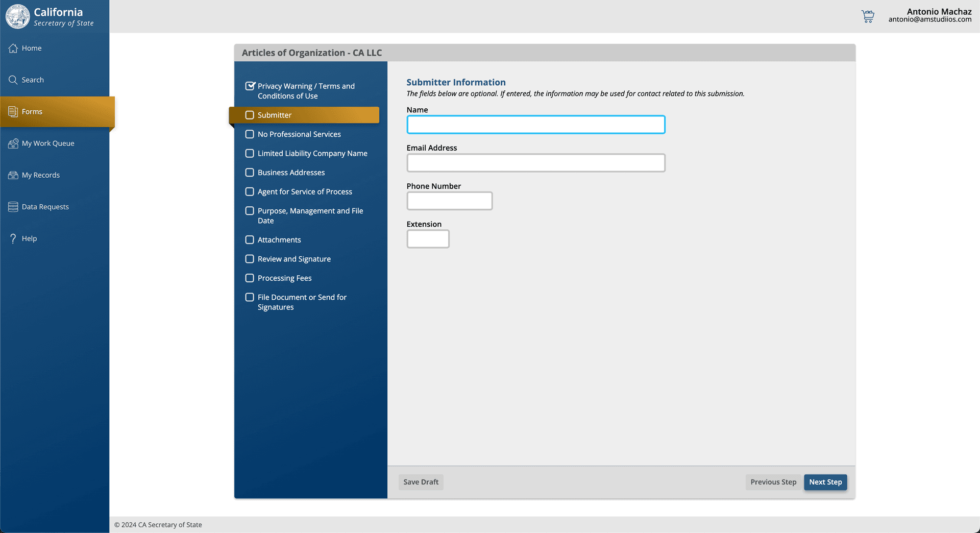Open My Work Queue via its sidebar icon

[12, 143]
